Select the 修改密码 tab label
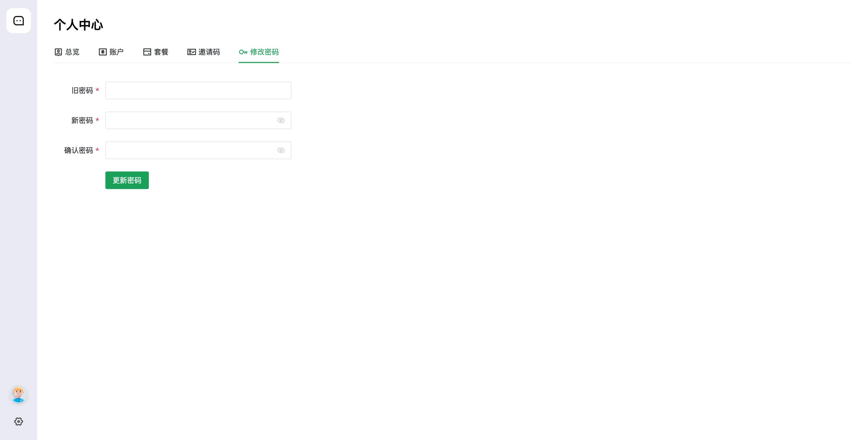This screenshot has height=440, width=868. tap(264, 52)
